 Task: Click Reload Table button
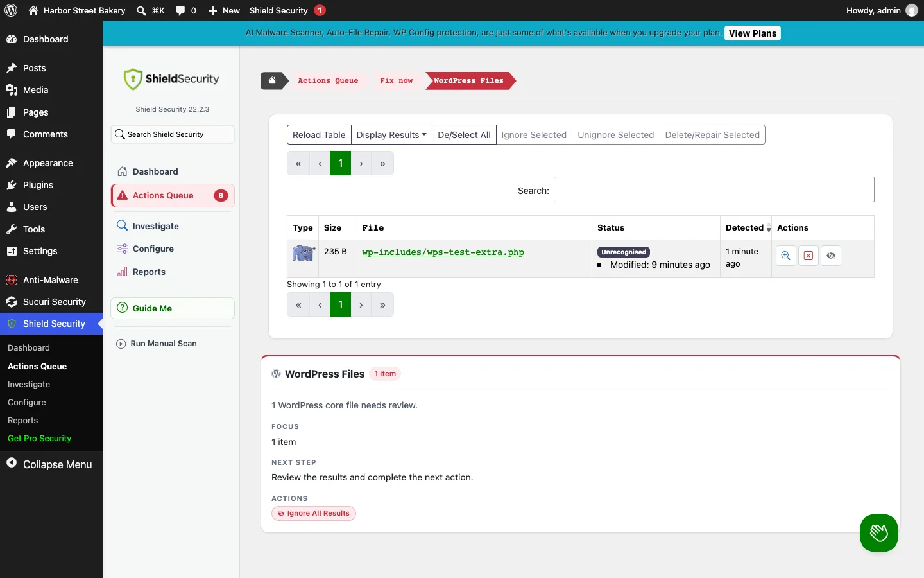click(x=319, y=135)
